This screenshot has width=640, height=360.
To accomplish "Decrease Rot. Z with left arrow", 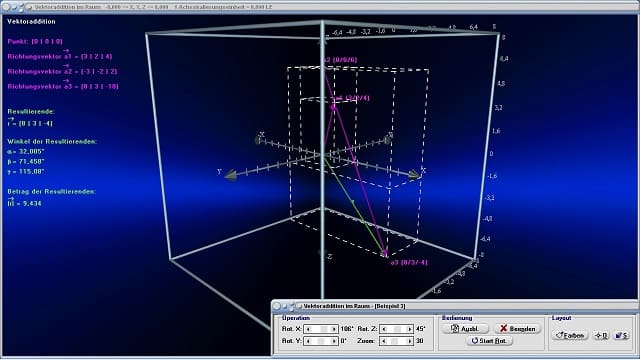I will [x=384, y=329].
